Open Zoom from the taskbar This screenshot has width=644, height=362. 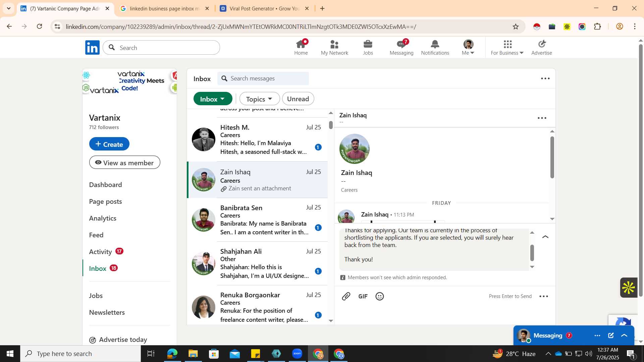click(x=297, y=354)
